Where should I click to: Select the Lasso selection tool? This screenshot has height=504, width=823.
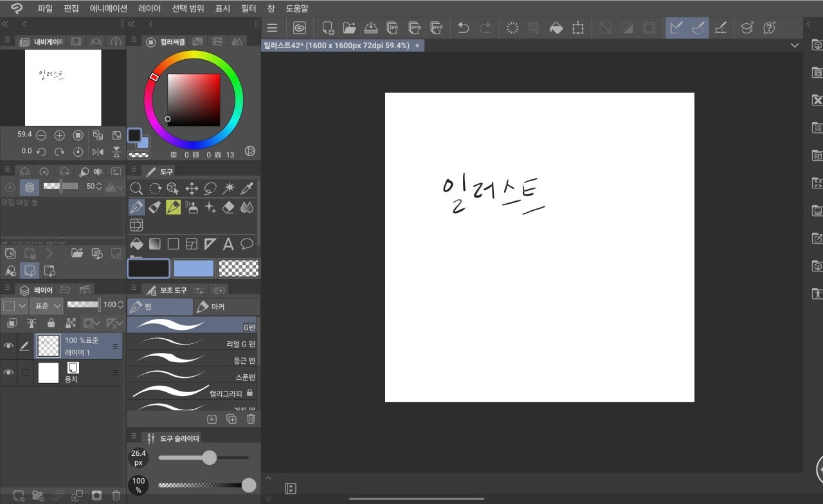pyautogui.click(x=210, y=188)
